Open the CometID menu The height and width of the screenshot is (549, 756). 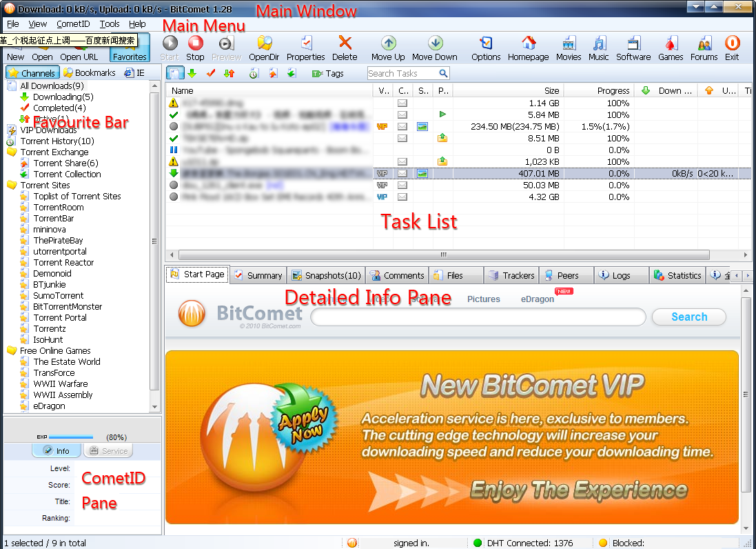[73, 23]
